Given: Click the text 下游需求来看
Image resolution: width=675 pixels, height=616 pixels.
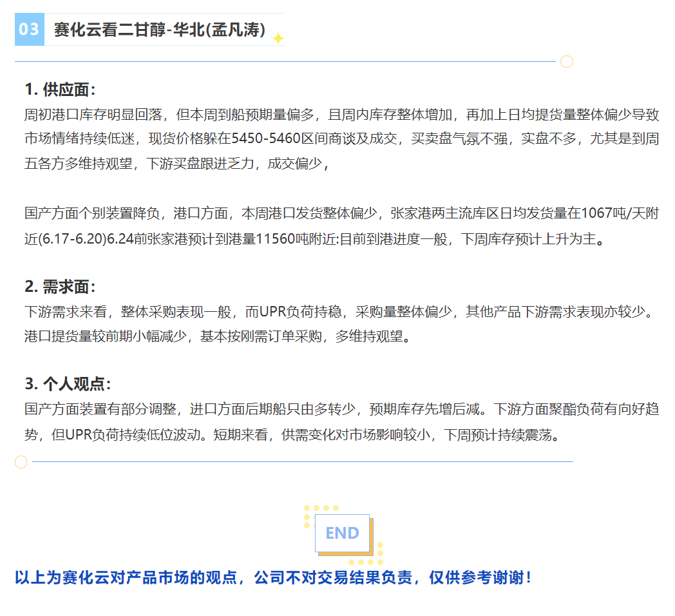Looking at the screenshot, I should pos(66,311).
